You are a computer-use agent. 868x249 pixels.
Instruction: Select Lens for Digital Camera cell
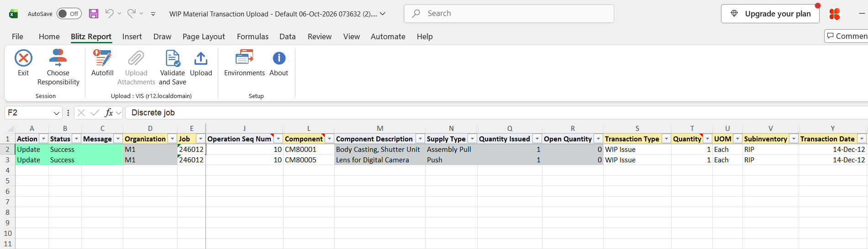coord(380,160)
